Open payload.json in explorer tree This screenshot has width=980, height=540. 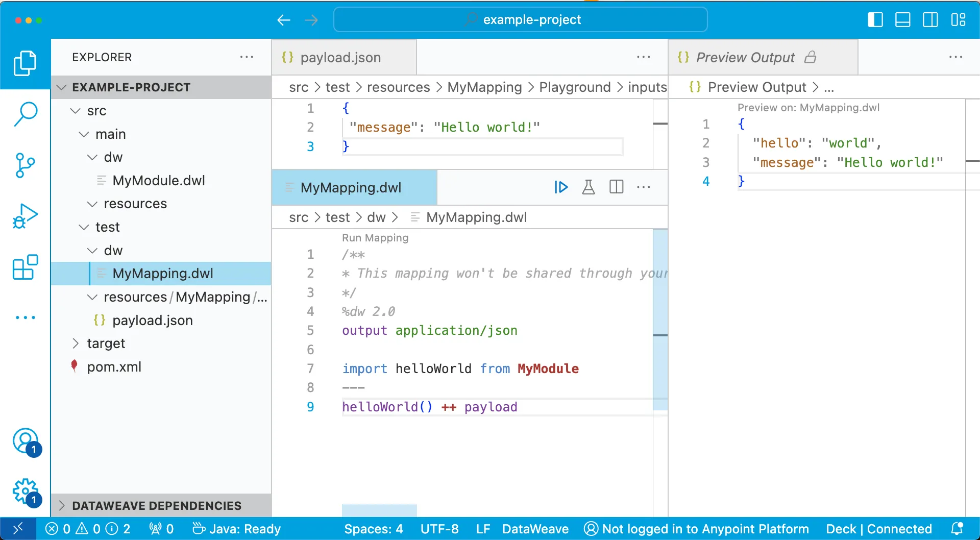pos(161,321)
